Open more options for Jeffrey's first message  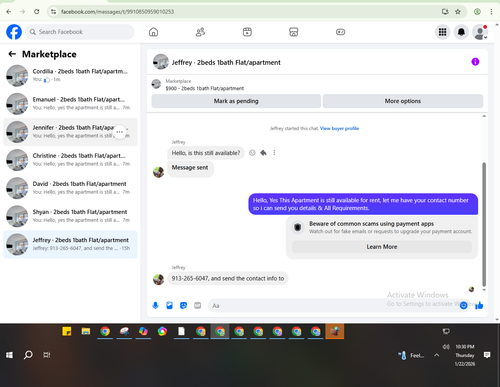pyautogui.click(x=274, y=153)
